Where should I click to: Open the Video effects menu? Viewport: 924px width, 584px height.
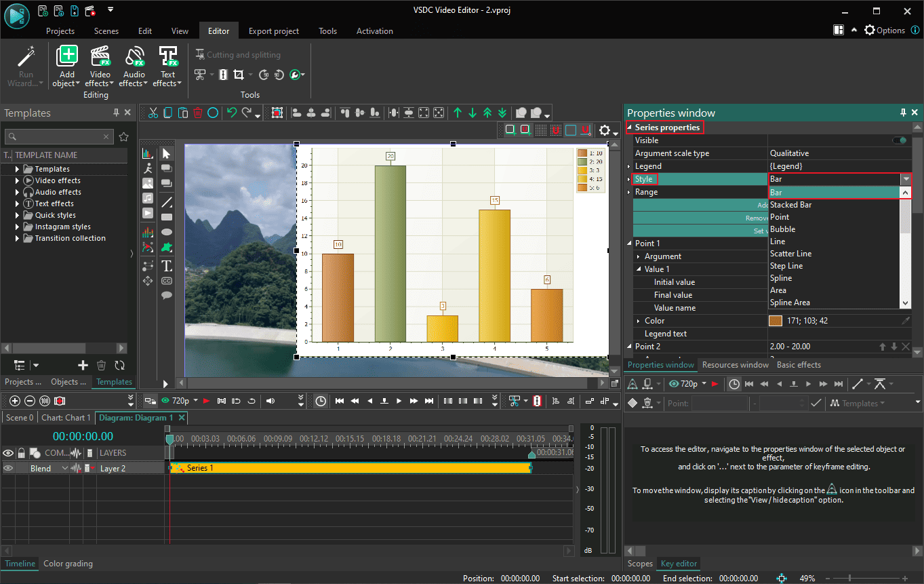(99, 66)
